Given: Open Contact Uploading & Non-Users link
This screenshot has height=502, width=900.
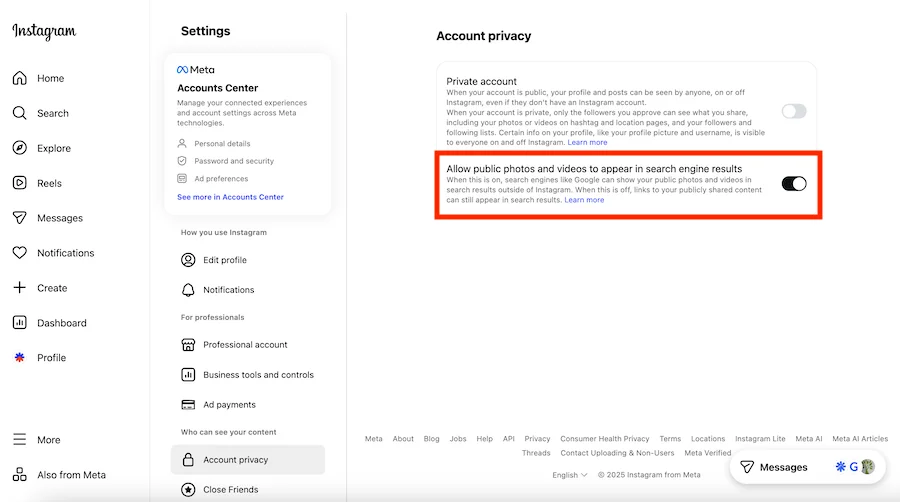Looking at the screenshot, I should (x=617, y=453).
